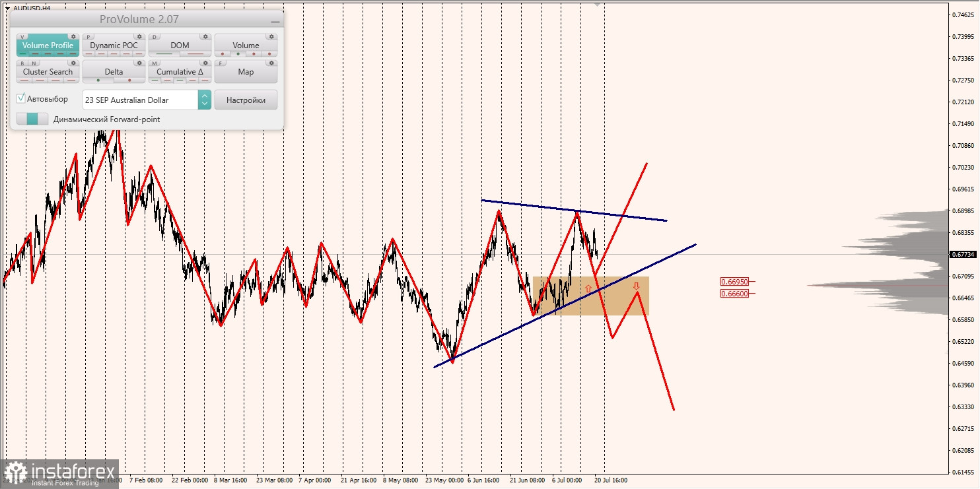The width and height of the screenshot is (980, 489).
Task: Open Cluster Search gear settings
Action: click(x=73, y=63)
